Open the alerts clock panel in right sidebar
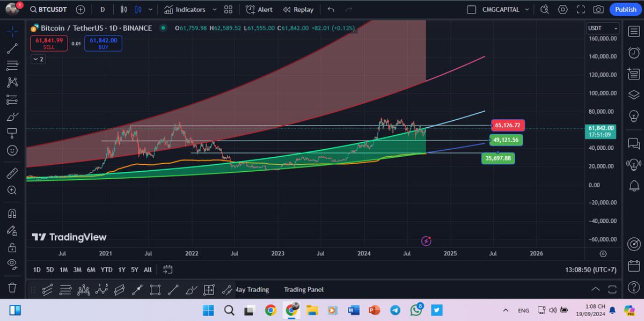The height and width of the screenshot is (321, 644). click(x=634, y=53)
